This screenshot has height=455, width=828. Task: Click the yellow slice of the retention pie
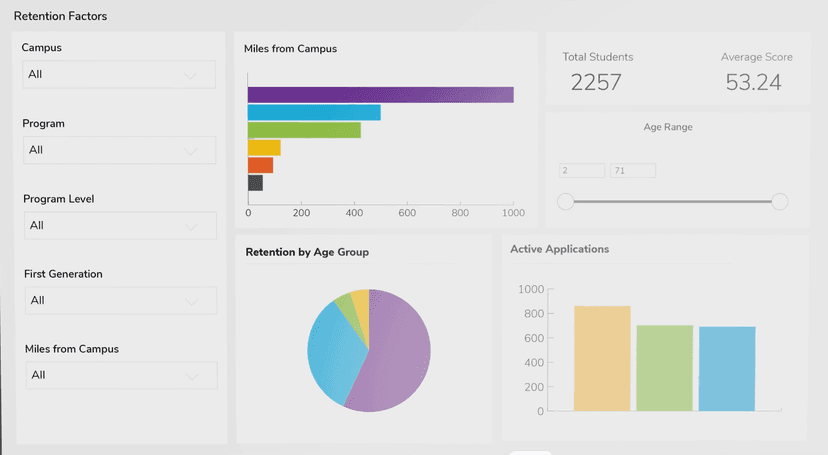point(361,301)
